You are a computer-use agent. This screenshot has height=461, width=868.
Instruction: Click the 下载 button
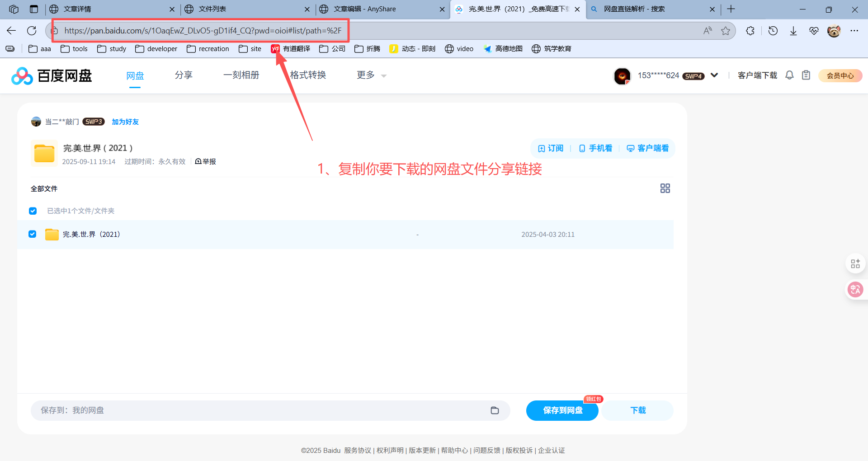click(x=637, y=410)
